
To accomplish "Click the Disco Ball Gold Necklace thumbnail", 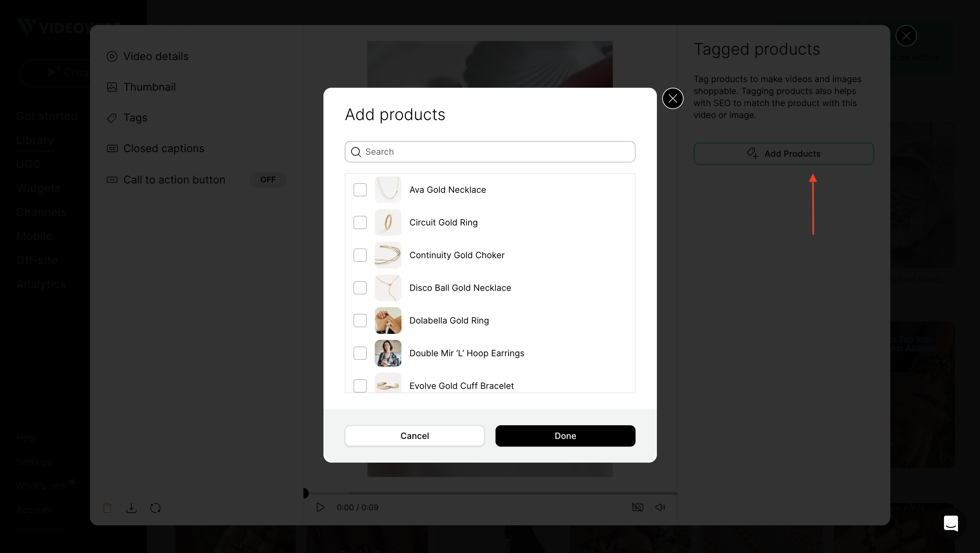I will (x=388, y=288).
